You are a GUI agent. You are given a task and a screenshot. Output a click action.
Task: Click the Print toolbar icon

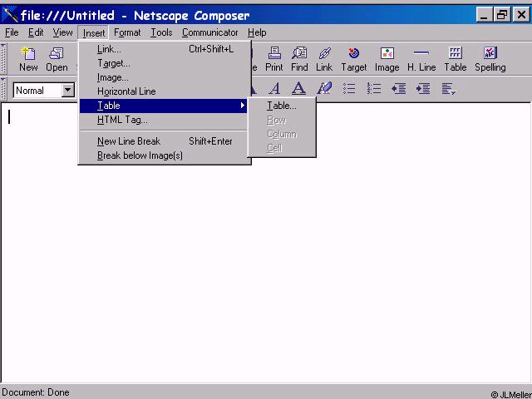tap(274, 59)
